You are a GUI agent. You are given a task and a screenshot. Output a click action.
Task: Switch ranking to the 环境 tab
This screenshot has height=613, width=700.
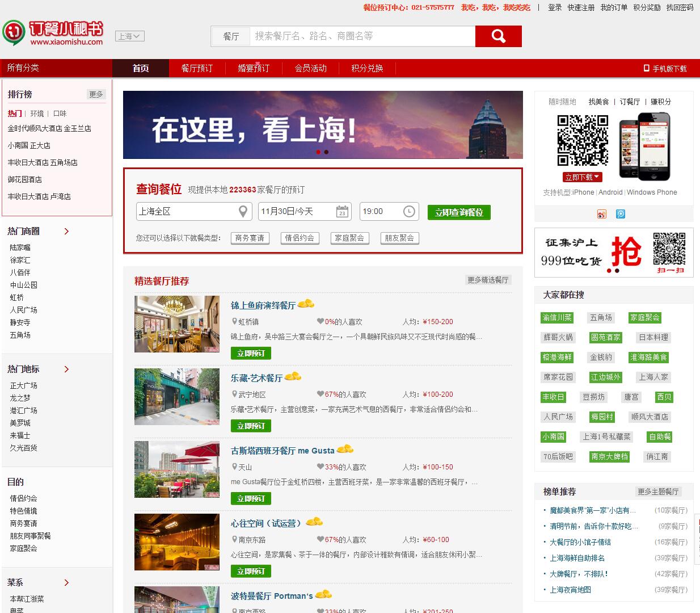point(37,114)
